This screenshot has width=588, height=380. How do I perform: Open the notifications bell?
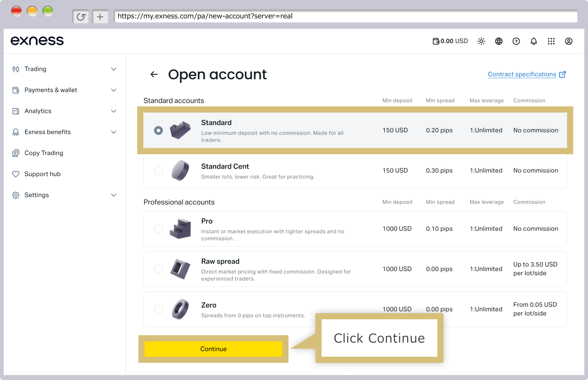pyautogui.click(x=533, y=41)
